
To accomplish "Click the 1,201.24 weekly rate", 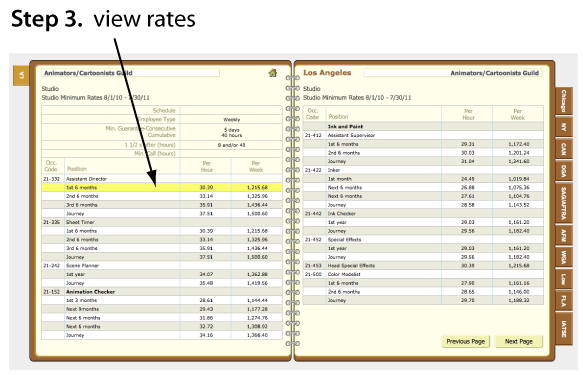I will coord(519,153).
